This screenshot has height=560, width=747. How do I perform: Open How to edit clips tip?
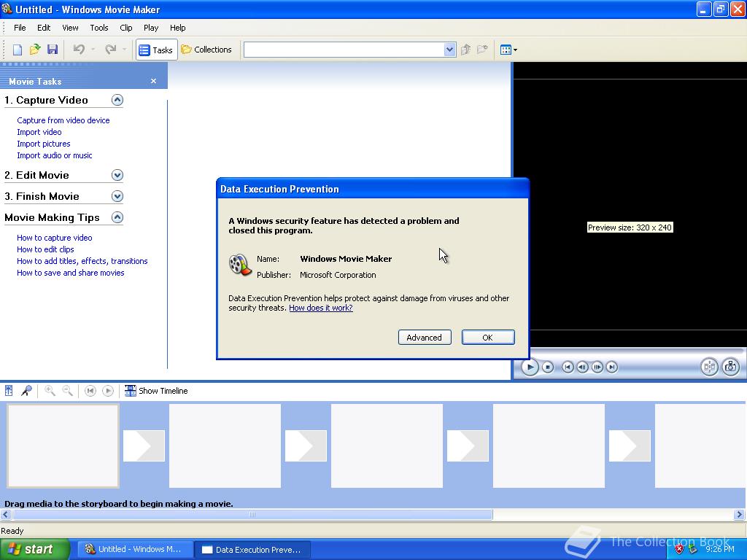tap(45, 249)
